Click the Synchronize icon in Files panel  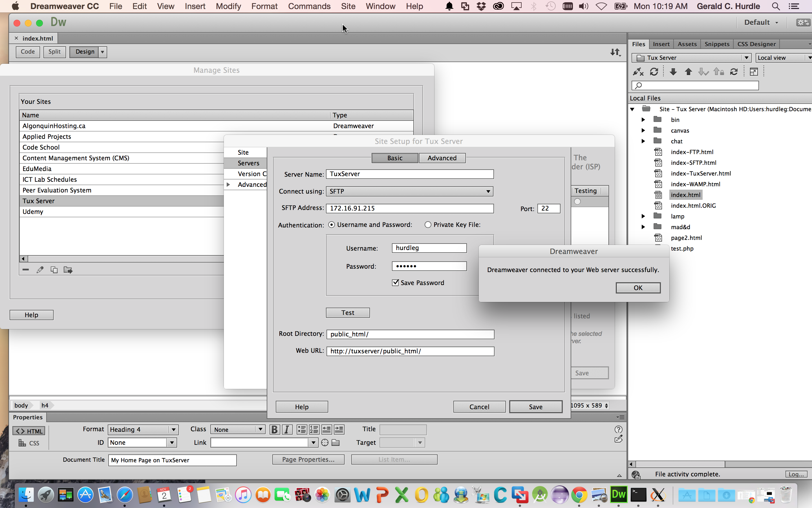pyautogui.click(x=734, y=72)
